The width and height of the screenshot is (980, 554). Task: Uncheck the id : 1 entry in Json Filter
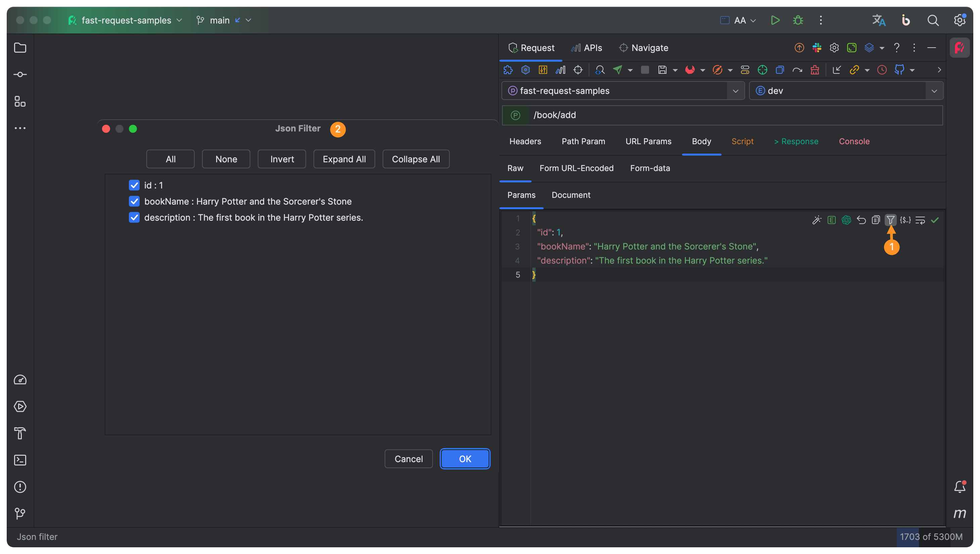(x=134, y=185)
